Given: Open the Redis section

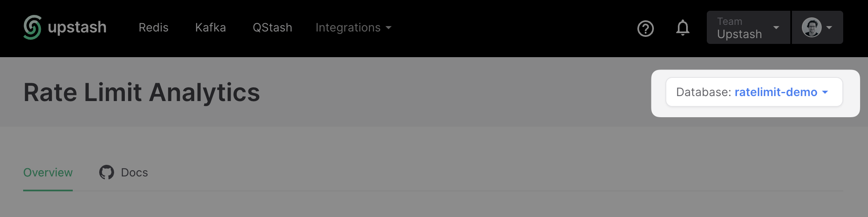Looking at the screenshot, I should coord(153,28).
